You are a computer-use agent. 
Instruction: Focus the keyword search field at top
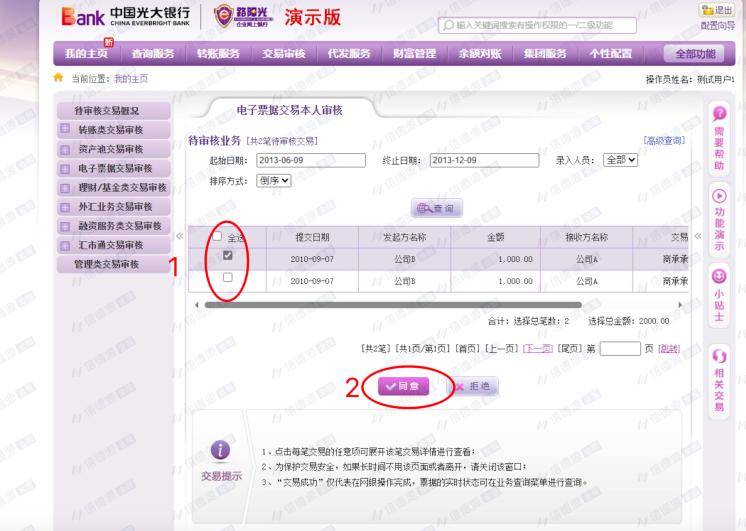(537, 25)
